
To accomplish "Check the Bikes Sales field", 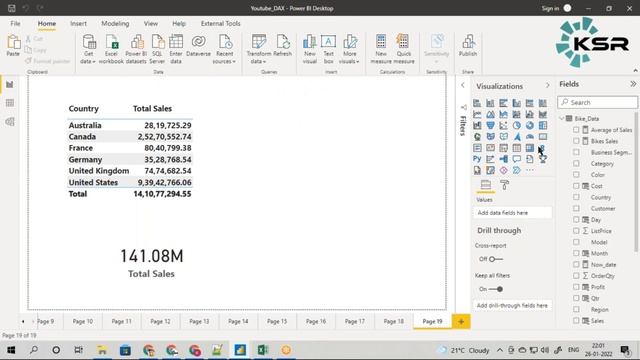I will point(576,141).
